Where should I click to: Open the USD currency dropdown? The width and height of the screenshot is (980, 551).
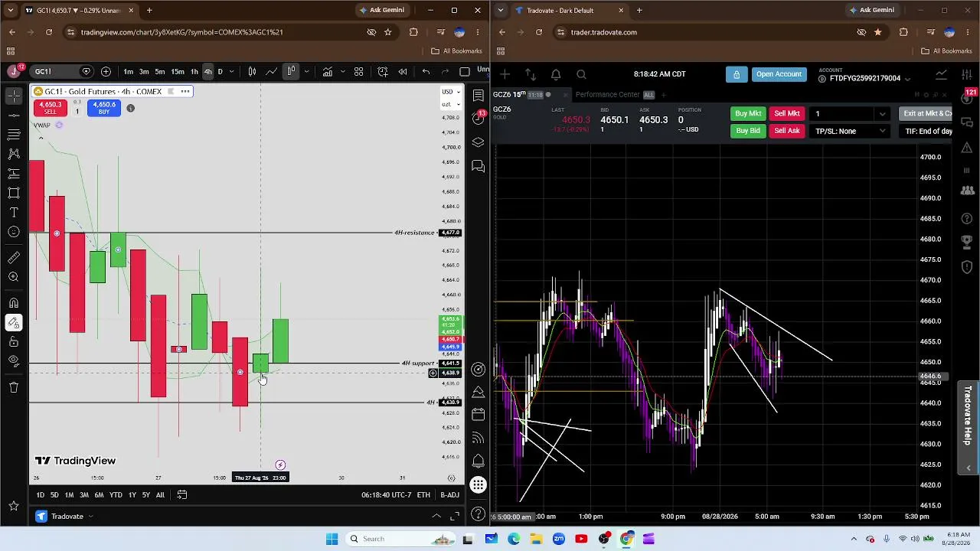point(449,92)
